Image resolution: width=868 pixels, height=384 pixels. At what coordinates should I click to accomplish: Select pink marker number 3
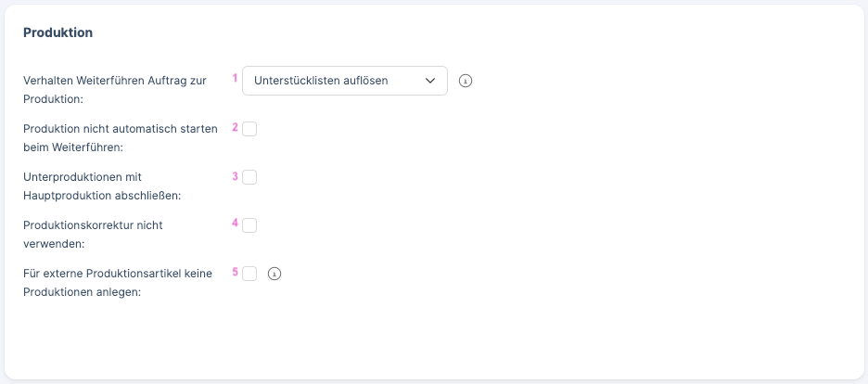(x=235, y=175)
